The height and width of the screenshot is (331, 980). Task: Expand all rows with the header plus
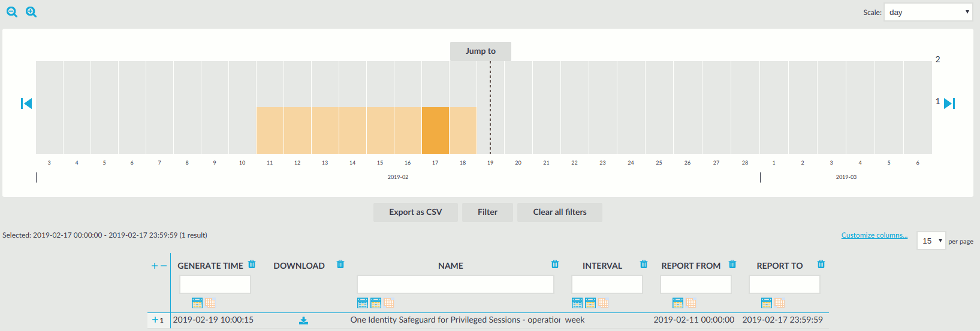[155, 266]
